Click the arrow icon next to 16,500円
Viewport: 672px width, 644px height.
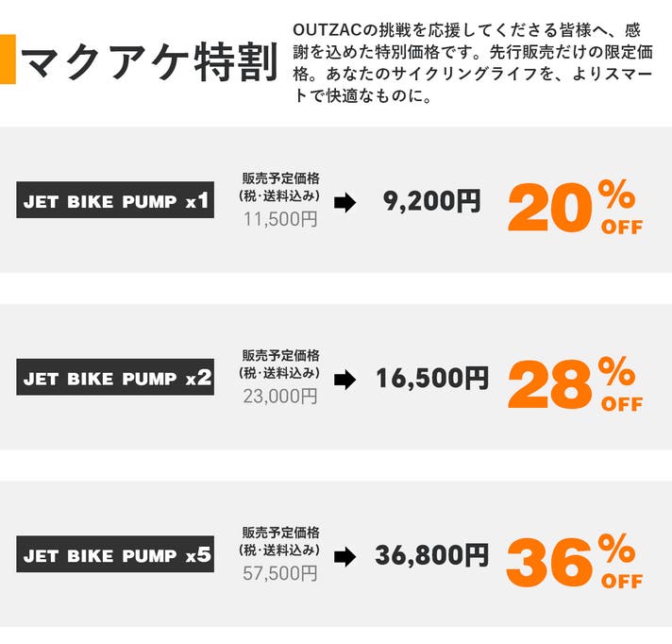(x=345, y=380)
